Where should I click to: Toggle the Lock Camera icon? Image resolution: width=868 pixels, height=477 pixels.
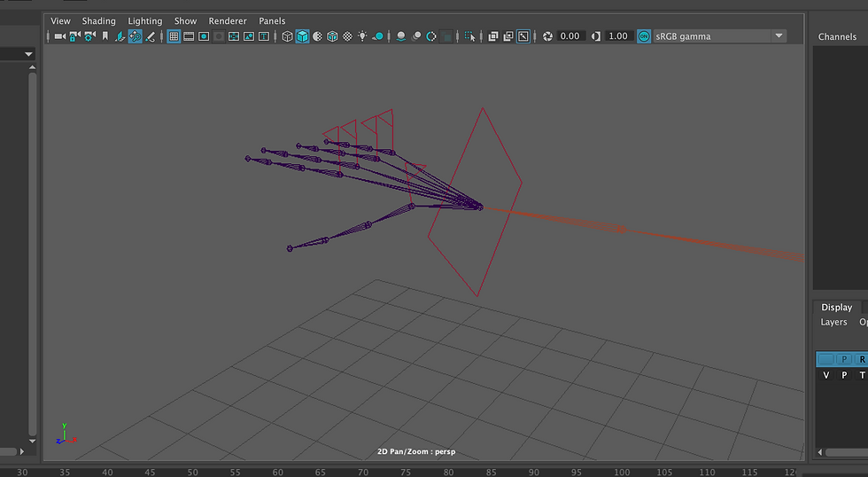click(74, 36)
